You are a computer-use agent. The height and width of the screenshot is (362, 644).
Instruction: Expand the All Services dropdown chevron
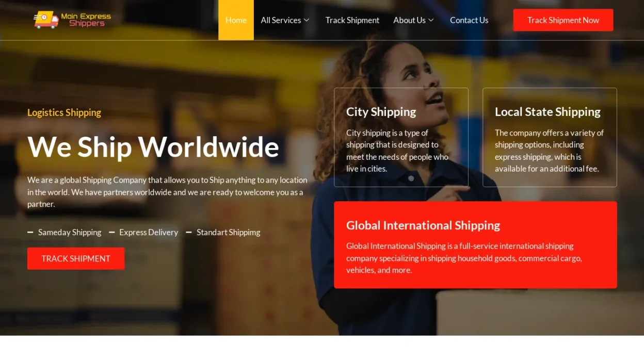307,20
